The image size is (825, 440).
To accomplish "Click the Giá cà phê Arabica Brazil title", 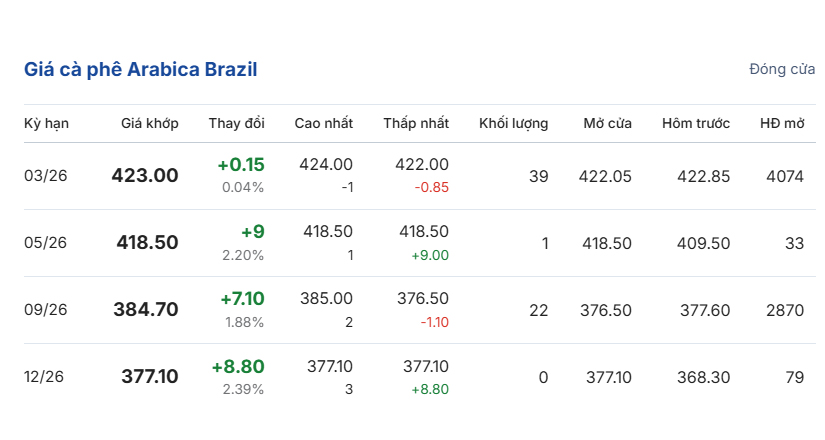I will tap(141, 70).
